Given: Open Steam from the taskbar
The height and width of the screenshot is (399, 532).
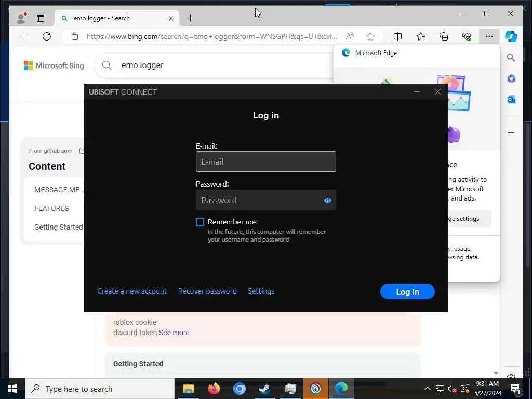Looking at the screenshot, I should point(264,389).
